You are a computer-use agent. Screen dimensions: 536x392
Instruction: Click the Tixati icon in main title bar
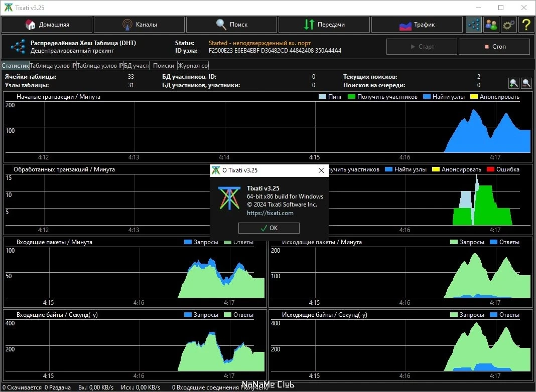[8, 8]
